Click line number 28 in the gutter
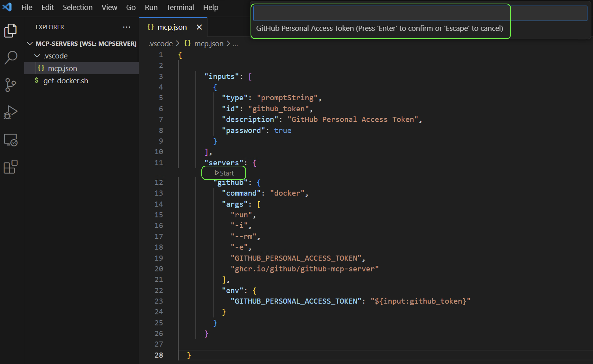 [x=159, y=355]
